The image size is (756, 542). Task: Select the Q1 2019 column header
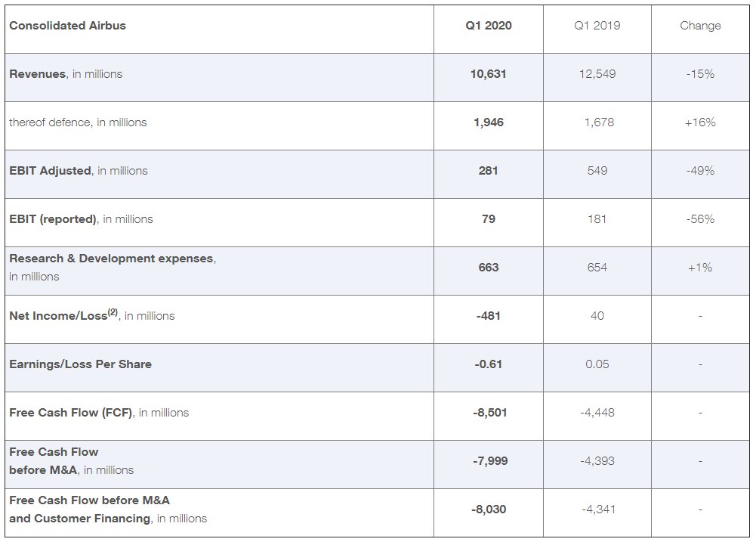597,26
